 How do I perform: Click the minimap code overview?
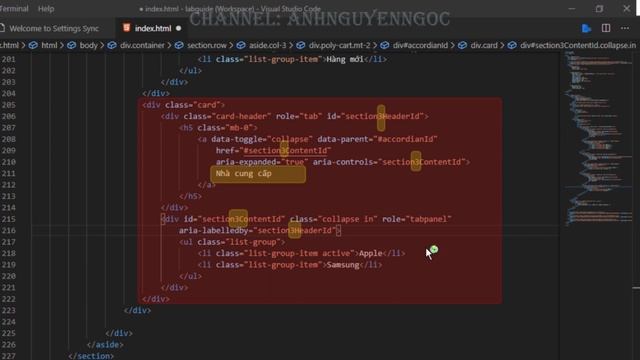click(x=598, y=139)
